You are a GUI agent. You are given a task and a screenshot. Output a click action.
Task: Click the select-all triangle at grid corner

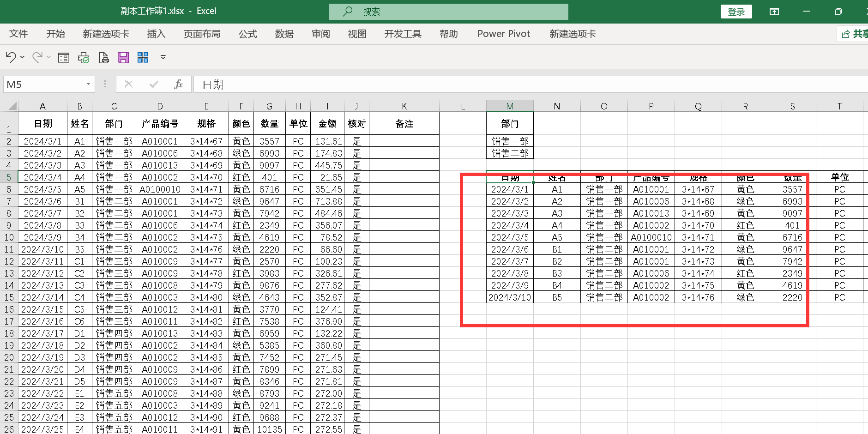[x=12, y=106]
